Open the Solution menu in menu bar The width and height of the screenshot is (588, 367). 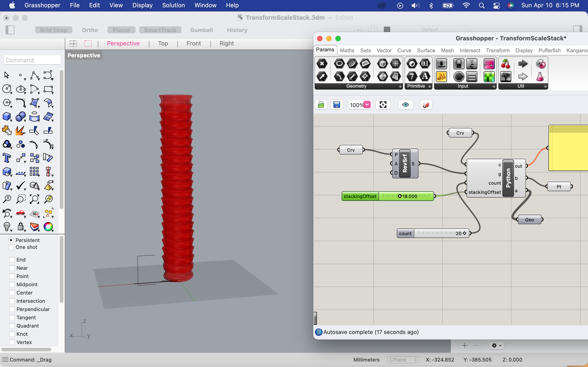pos(173,5)
